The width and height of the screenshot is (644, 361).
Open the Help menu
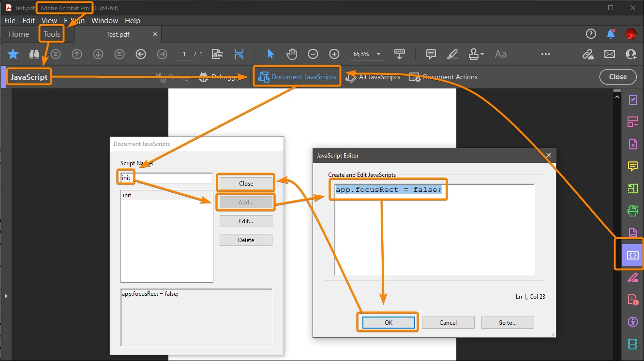pos(133,21)
